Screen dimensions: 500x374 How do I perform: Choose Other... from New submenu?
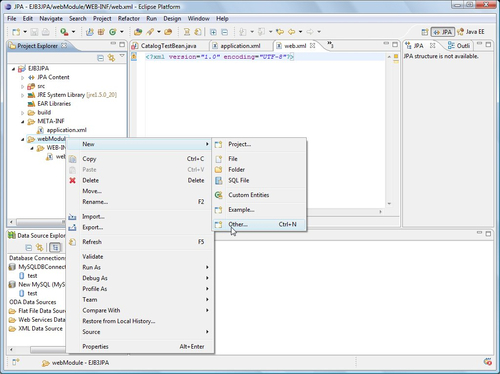[x=259, y=224]
